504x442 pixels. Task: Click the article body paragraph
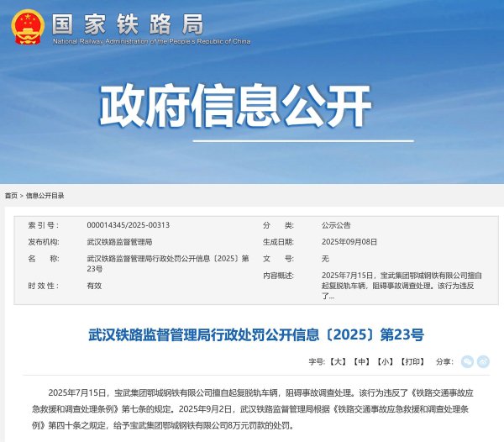[x=253, y=409]
